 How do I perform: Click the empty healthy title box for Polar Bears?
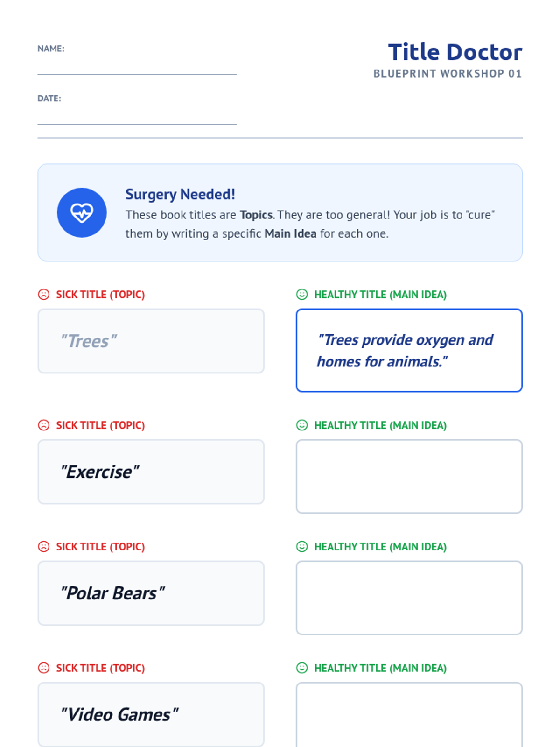tap(409, 598)
